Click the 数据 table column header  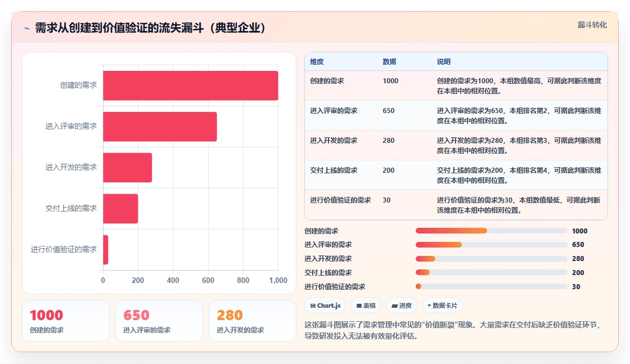coord(389,61)
